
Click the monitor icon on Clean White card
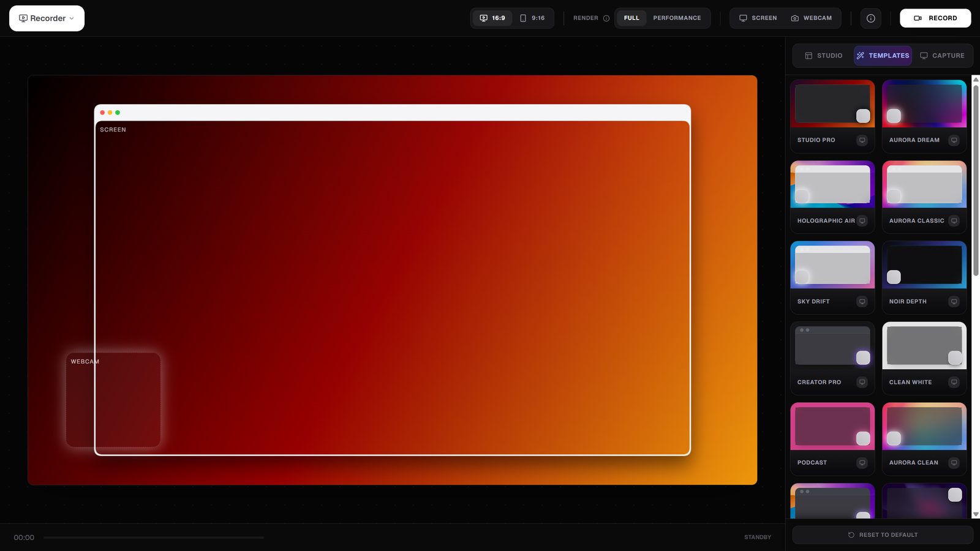(954, 382)
